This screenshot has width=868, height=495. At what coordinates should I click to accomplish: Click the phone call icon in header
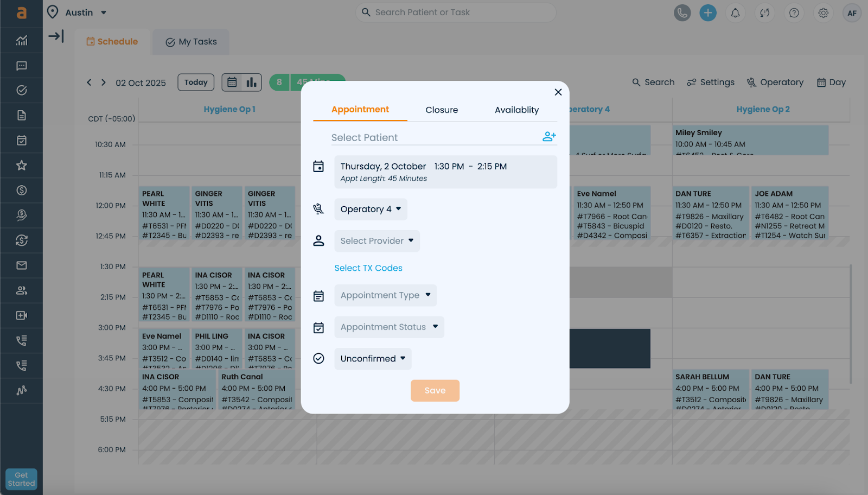[682, 12]
